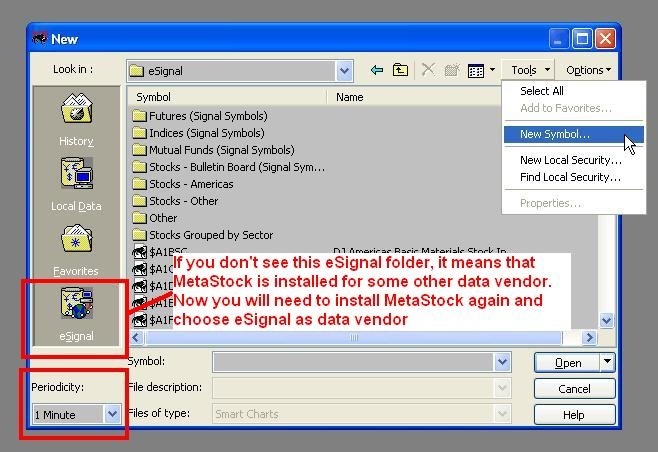
Task: Open the arrow next to Open button
Action: pos(607,362)
